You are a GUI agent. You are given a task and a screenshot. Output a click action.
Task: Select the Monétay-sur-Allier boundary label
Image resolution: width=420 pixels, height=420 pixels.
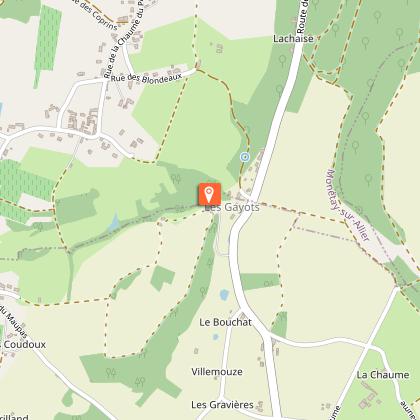pyautogui.click(x=348, y=205)
